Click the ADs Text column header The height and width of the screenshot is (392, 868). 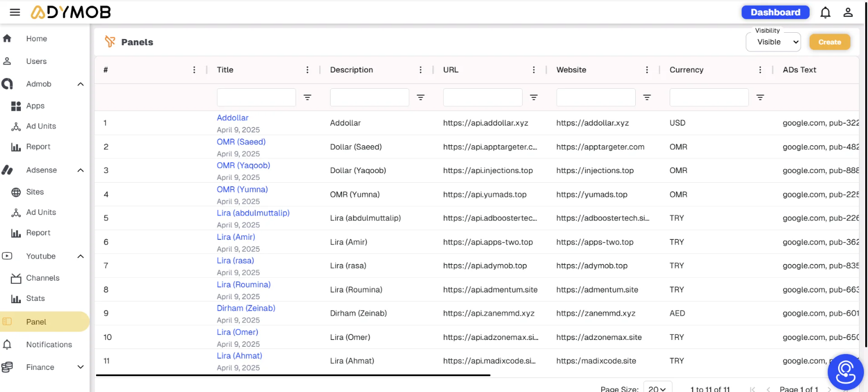pyautogui.click(x=800, y=70)
